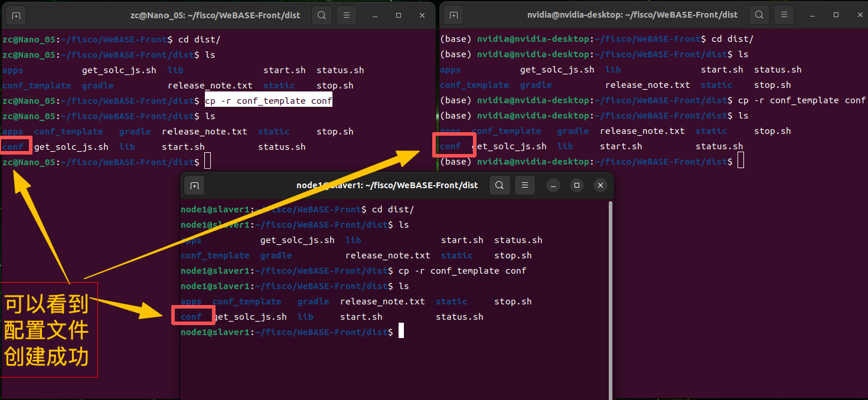This screenshot has width=868, height=400.
Task: Click cursor prompt in zc@Nano_05 terminal
Action: pyautogui.click(x=207, y=162)
